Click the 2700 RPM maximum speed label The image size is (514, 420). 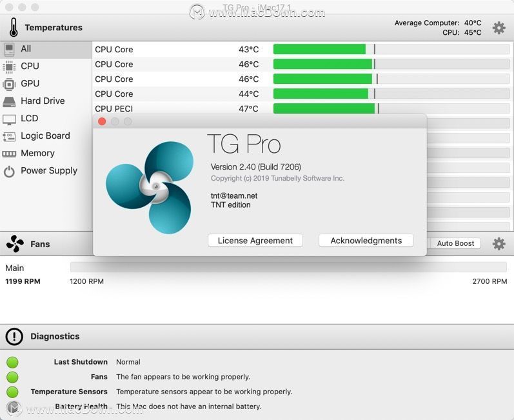pyautogui.click(x=489, y=281)
